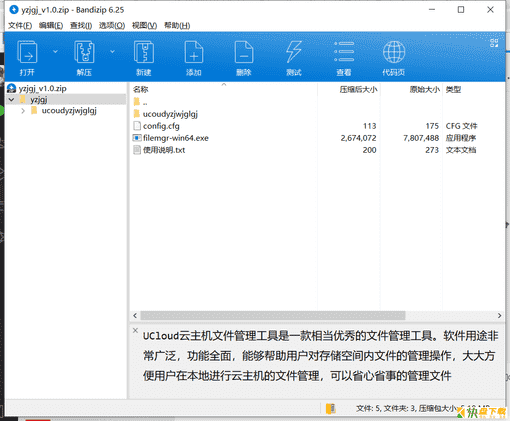
Task: Open the 视图(V) menu
Action: point(144,25)
